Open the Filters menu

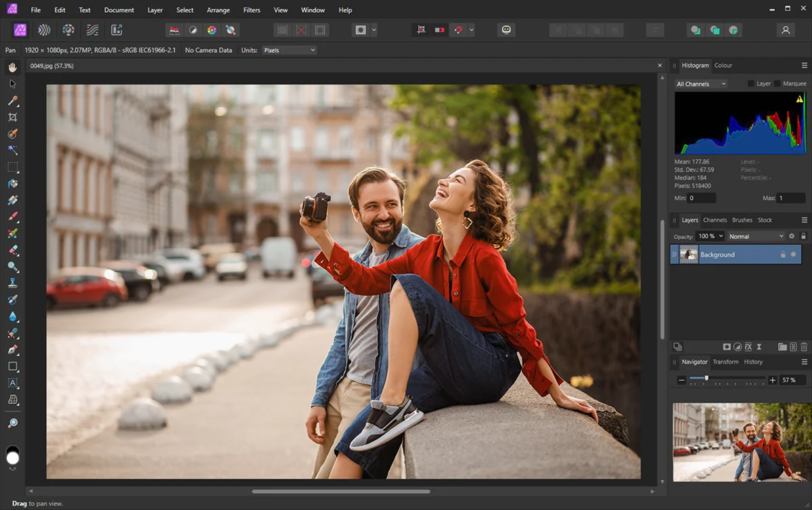coord(252,10)
